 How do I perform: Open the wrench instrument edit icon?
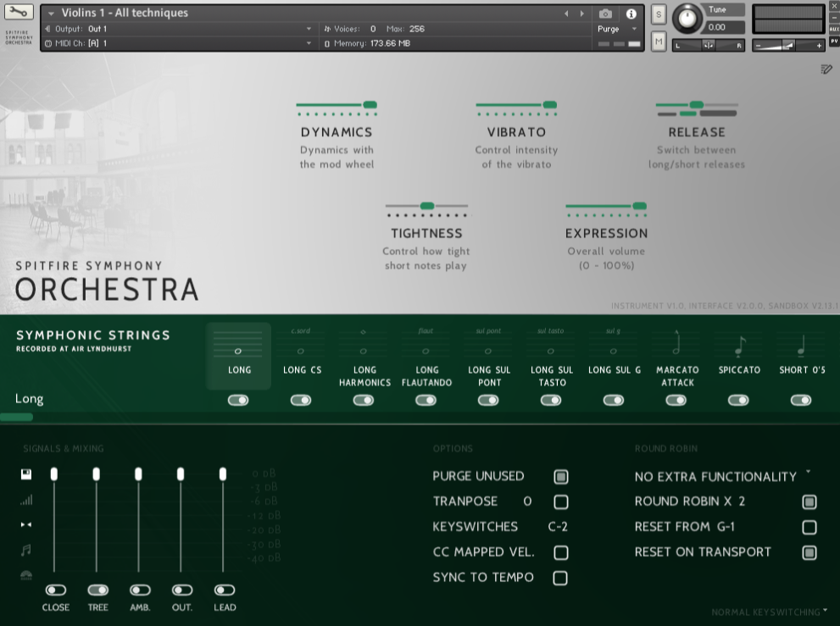pos(19,12)
